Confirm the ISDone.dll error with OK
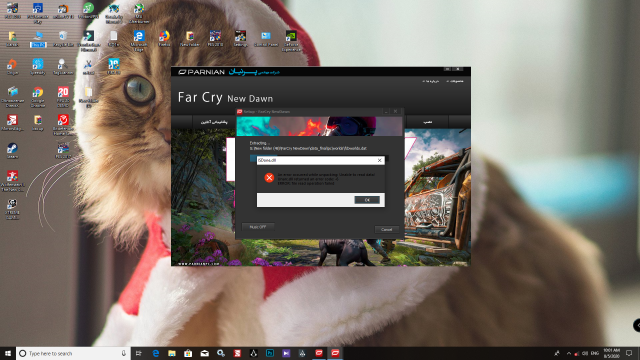This screenshot has height=360, width=640. (367, 200)
